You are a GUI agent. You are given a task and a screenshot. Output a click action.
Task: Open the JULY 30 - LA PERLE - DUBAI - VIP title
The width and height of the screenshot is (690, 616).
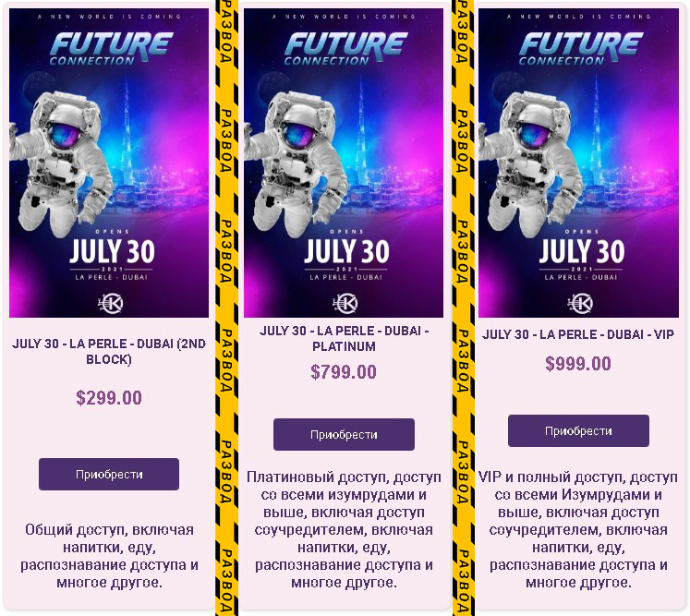(578, 334)
